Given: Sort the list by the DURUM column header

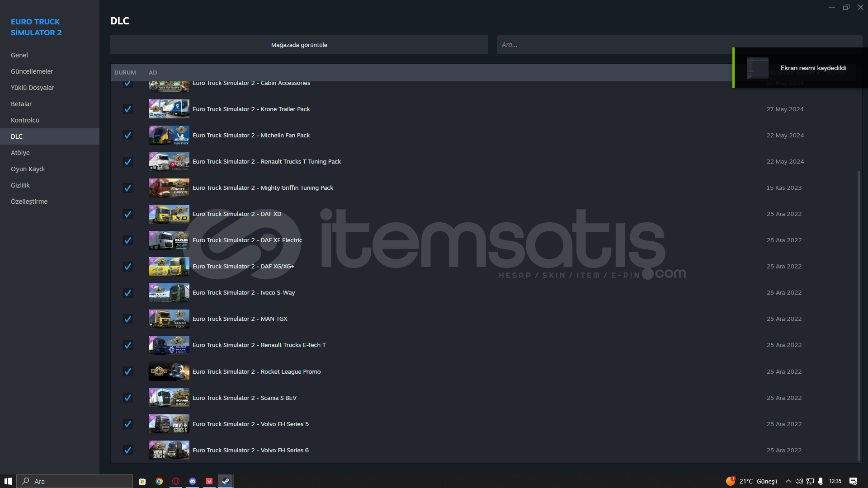Looking at the screenshot, I should (x=125, y=73).
